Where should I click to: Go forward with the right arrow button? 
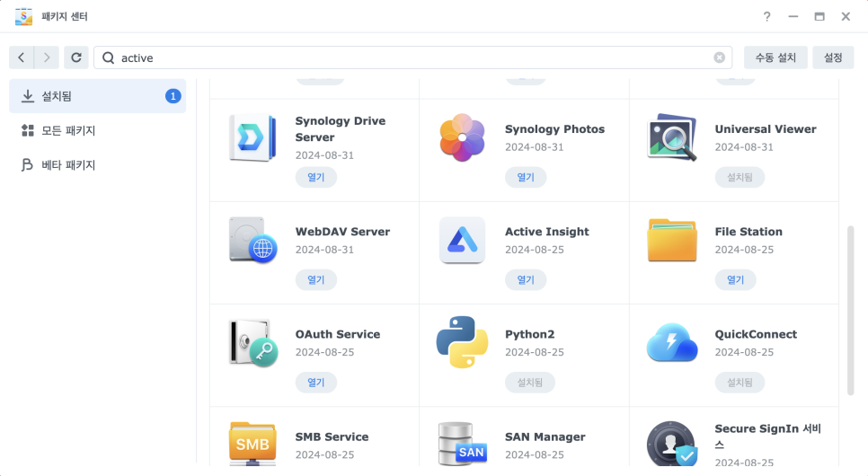pyautogui.click(x=47, y=57)
